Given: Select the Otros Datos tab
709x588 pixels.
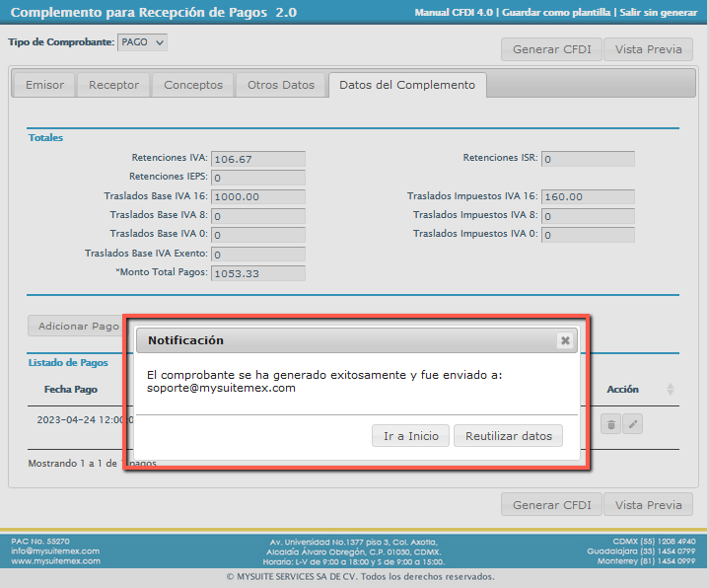Looking at the screenshot, I should coord(281,85).
